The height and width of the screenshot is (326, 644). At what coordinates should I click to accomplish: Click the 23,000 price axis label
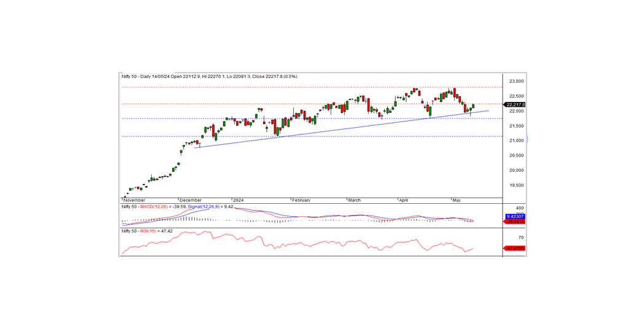point(516,81)
